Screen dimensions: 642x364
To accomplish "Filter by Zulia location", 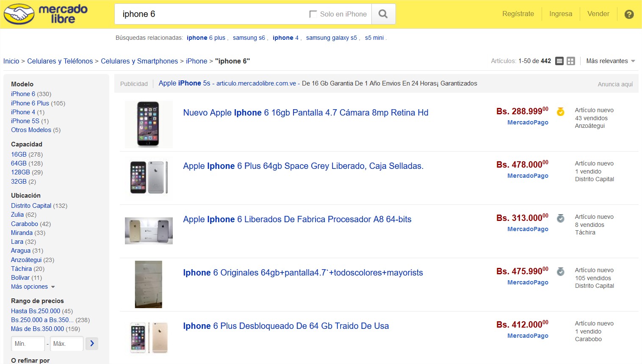I will click(17, 215).
